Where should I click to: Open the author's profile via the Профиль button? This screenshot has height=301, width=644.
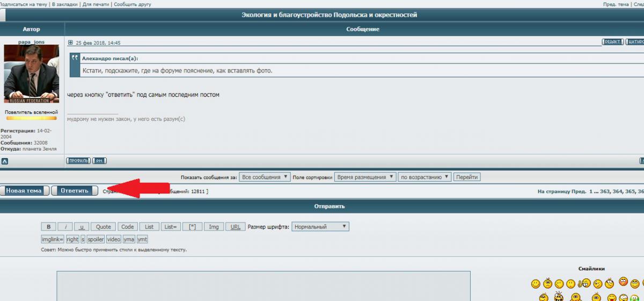(78, 161)
